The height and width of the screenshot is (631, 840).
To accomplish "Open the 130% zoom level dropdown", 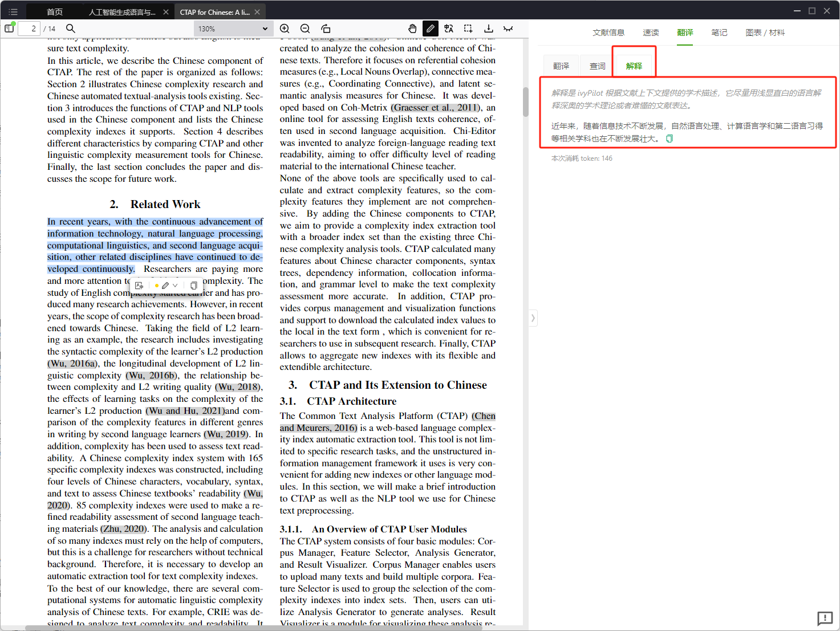I will click(x=233, y=29).
